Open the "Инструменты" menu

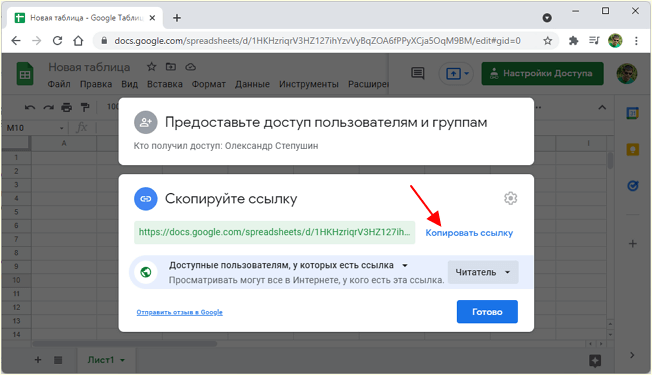pos(309,84)
